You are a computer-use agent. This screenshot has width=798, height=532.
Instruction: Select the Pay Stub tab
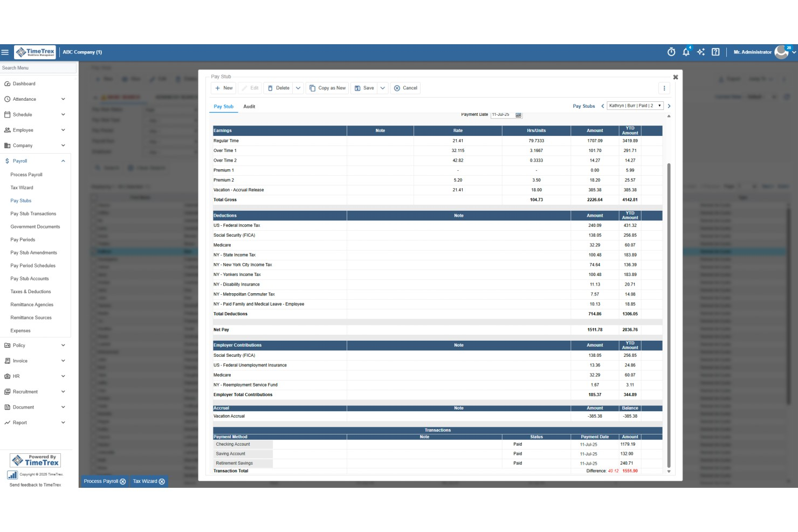(x=223, y=106)
